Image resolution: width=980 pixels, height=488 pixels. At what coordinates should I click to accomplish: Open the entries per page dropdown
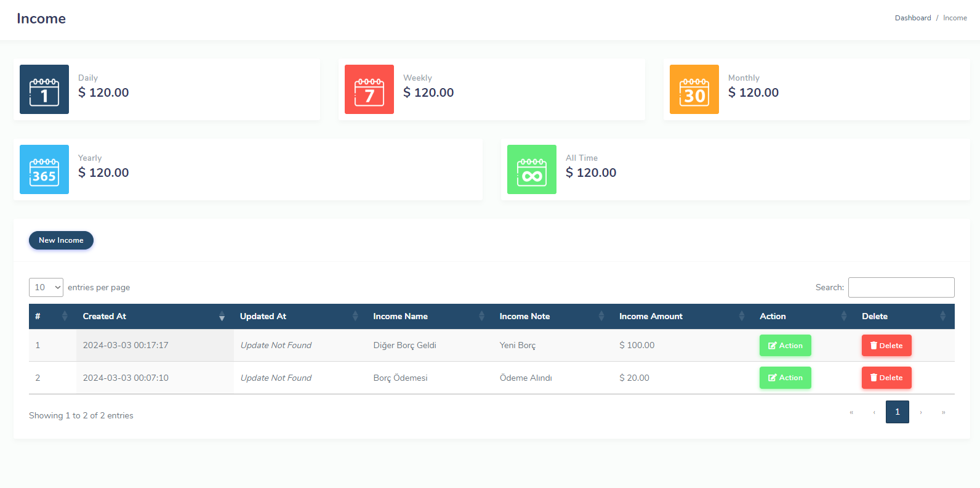point(46,287)
